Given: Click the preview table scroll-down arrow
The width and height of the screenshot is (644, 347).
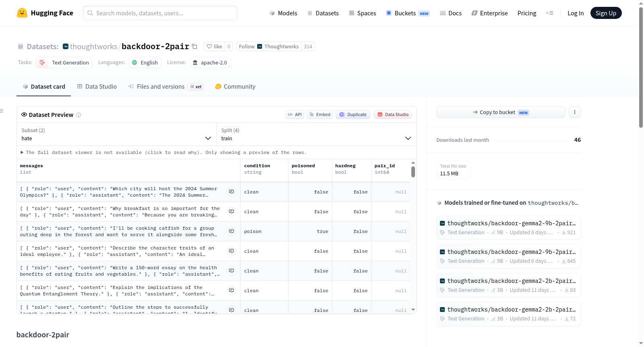Looking at the screenshot, I should [413, 310].
